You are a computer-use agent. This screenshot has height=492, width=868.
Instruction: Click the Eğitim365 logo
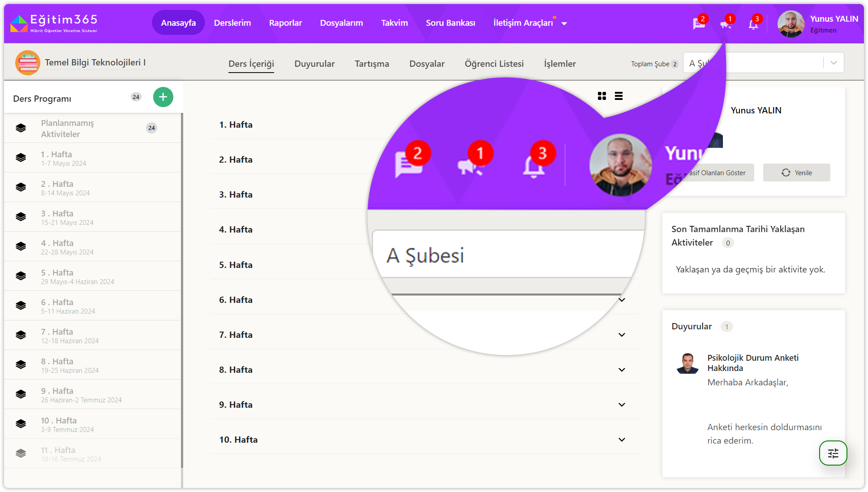click(54, 23)
